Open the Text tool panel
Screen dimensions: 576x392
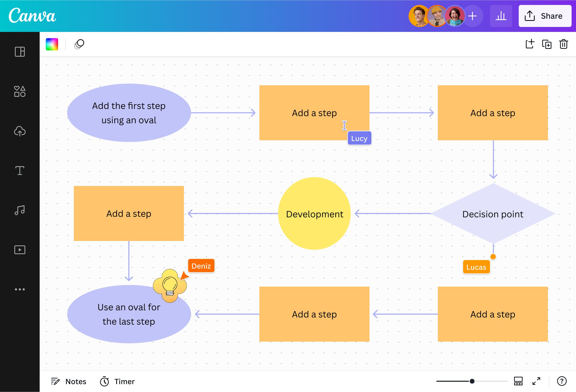20,171
